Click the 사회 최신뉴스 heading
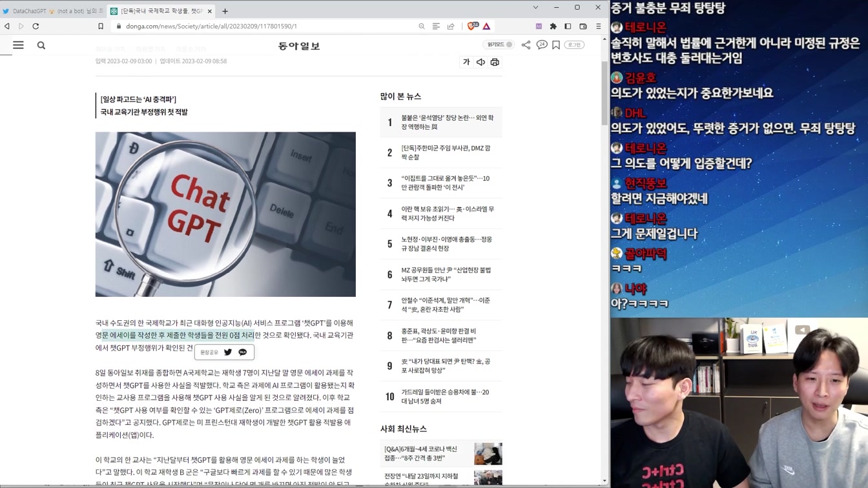This screenshot has width=868, height=488. [x=404, y=429]
